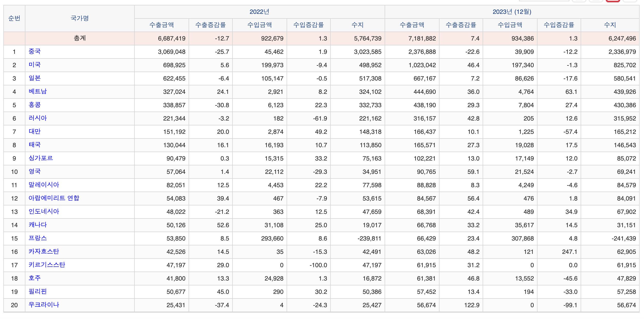Click the 2023년 (12월) group header

512,12
